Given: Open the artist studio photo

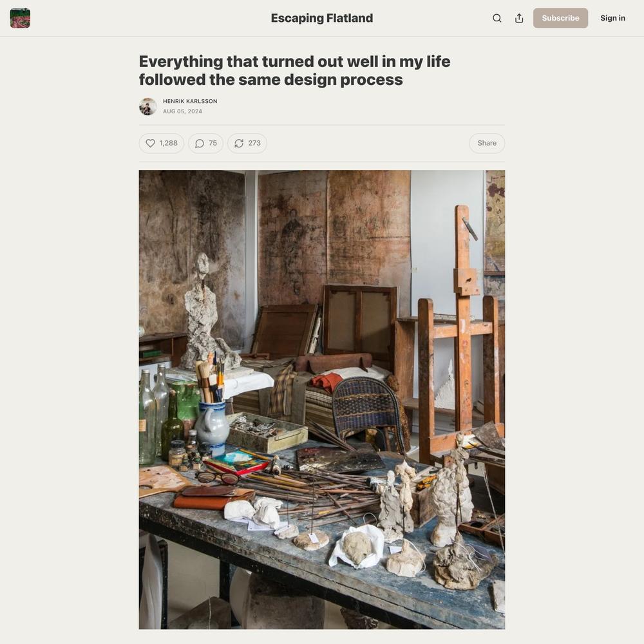Looking at the screenshot, I should coord(321,399).
